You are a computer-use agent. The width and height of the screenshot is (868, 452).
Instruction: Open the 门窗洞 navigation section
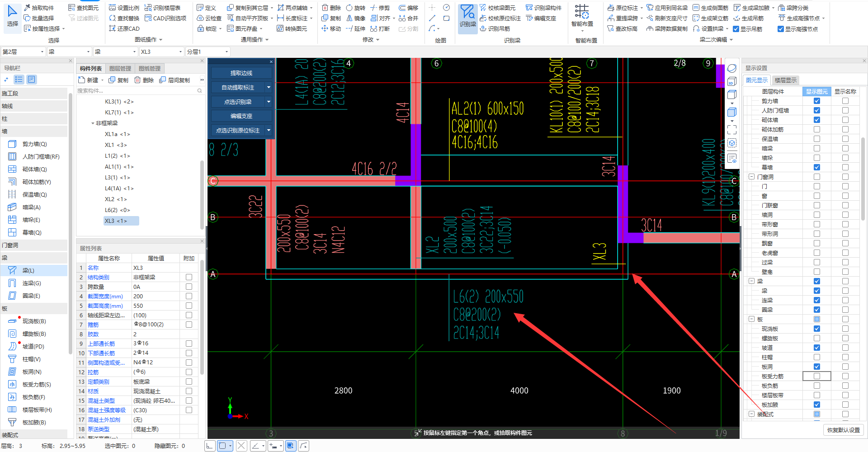point(34,245)
